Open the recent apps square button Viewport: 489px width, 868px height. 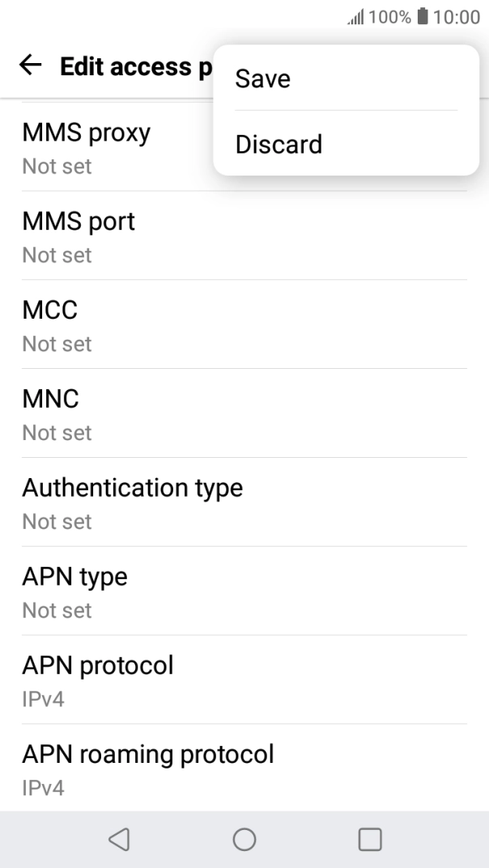click(x=370, y=839)
